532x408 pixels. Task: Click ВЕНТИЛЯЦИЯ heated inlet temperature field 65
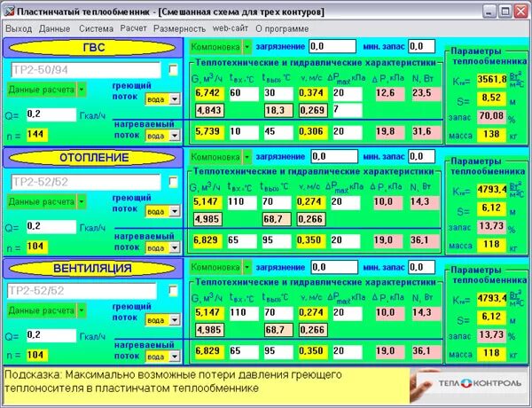pyautogui.click(x=244, y=351)
